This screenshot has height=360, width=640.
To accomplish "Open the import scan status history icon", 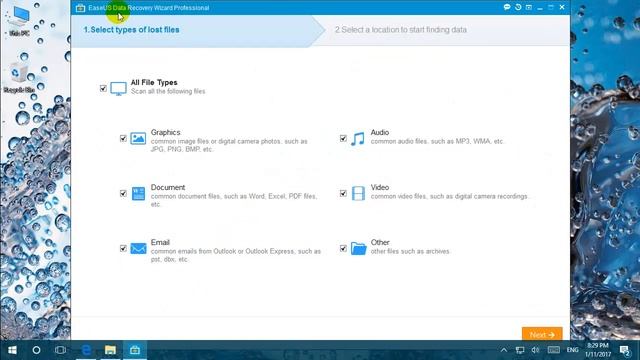I will click(x=518, y=7).
